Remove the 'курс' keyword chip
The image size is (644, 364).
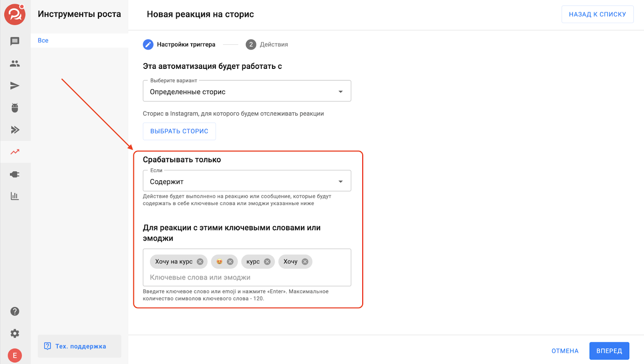267,262
